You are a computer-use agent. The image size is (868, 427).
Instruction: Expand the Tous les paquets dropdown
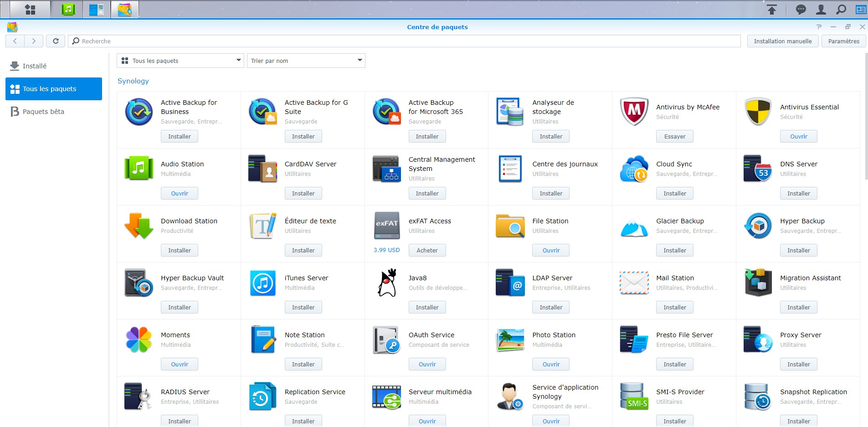[x=181, y=61]
